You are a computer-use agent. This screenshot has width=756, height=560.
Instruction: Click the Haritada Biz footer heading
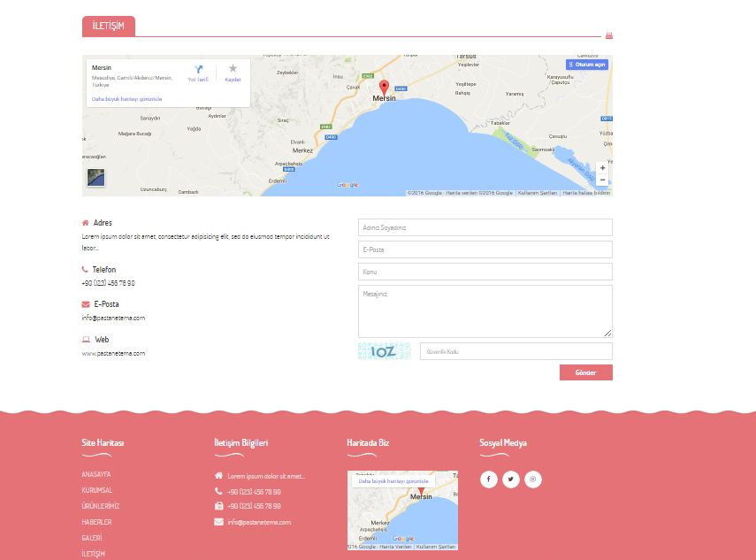tap(368, 443)
